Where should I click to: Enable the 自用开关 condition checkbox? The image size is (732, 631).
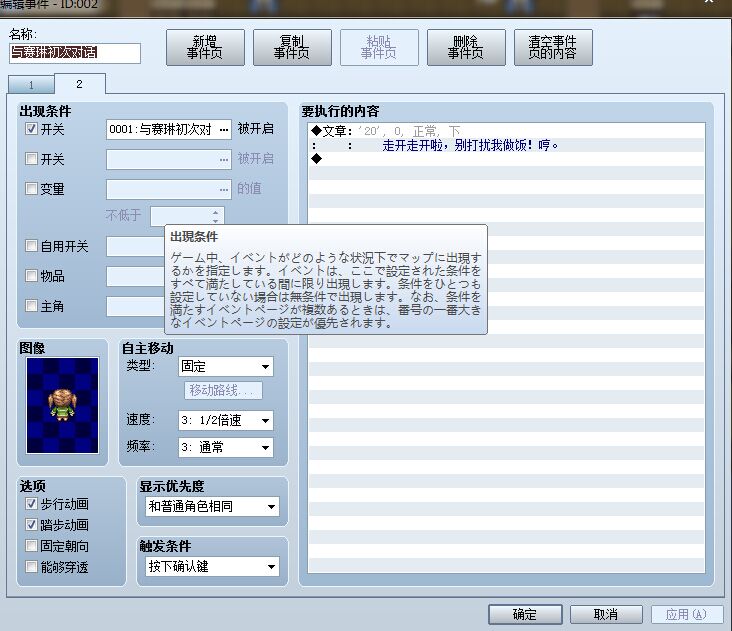tap(31, 245)
